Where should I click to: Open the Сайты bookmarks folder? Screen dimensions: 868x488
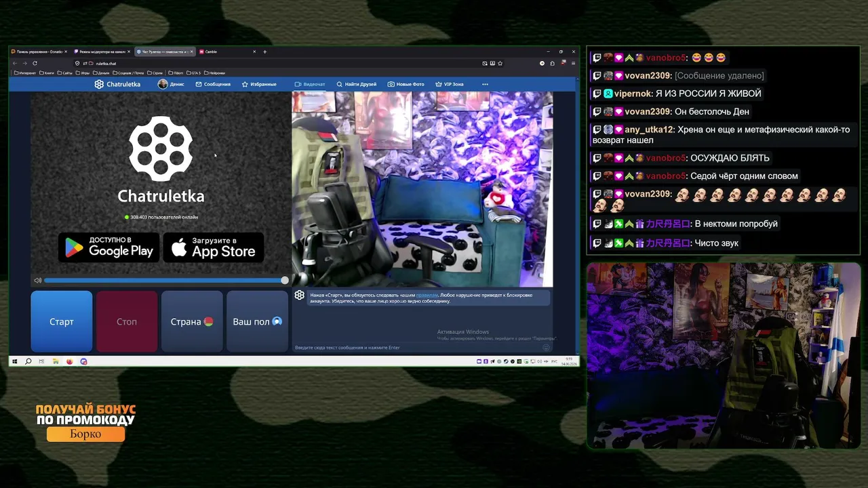[65, 73]
